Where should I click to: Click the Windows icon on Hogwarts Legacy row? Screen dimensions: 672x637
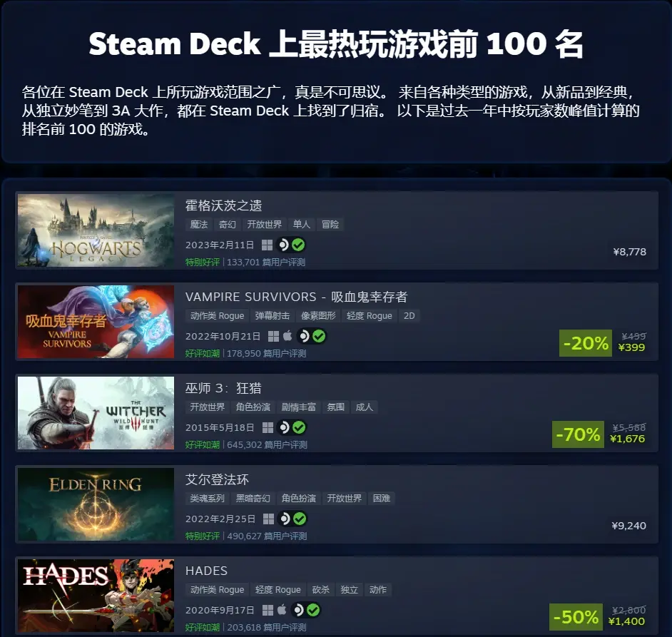click(x=267, y=245)
